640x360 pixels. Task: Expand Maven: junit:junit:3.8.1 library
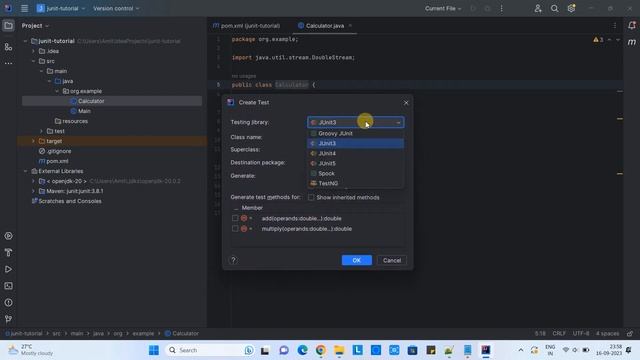33,191
